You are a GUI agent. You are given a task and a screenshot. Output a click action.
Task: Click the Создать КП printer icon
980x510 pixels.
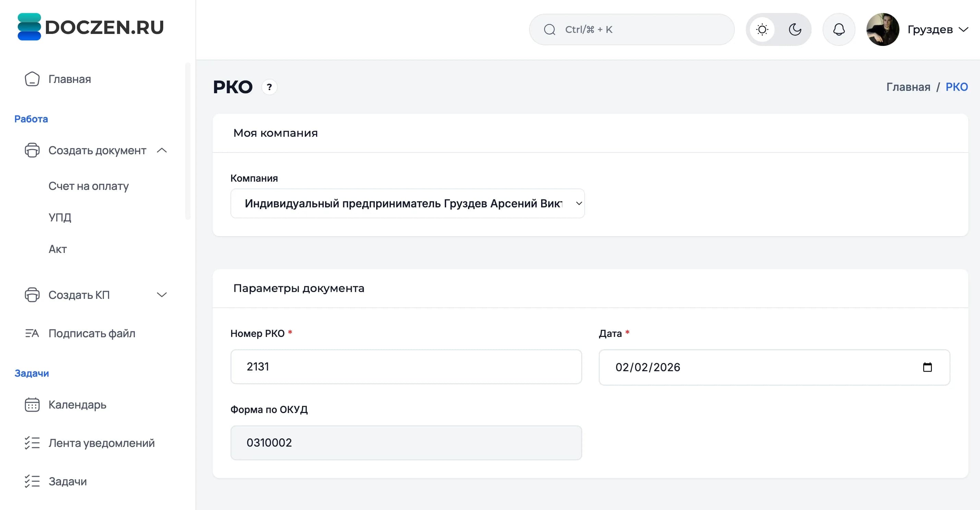(x=32, y=295)
